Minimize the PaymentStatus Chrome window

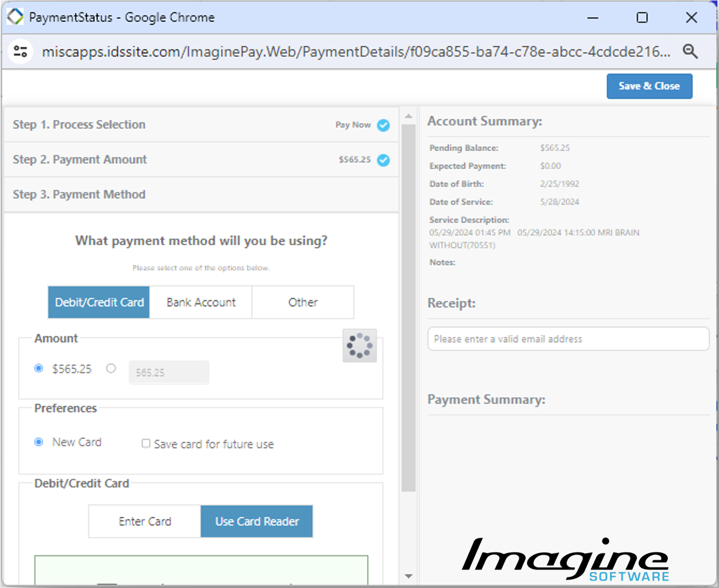pos(593,18)
